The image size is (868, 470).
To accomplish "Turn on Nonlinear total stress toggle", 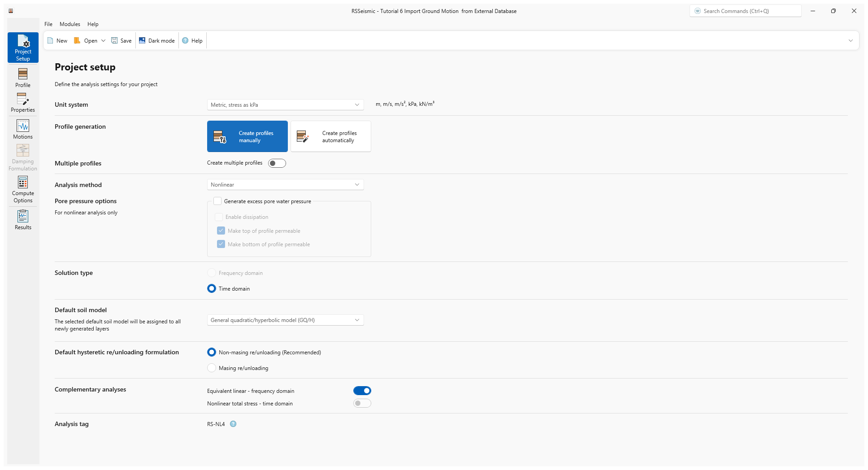I will (362, 403).
